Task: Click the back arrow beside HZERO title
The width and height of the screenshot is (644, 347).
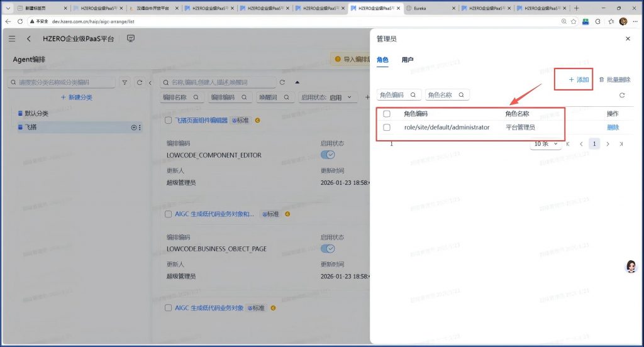Action: pos(29,39)
